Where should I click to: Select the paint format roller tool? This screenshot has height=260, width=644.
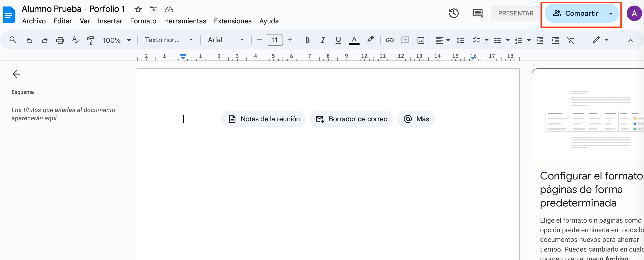90,40
